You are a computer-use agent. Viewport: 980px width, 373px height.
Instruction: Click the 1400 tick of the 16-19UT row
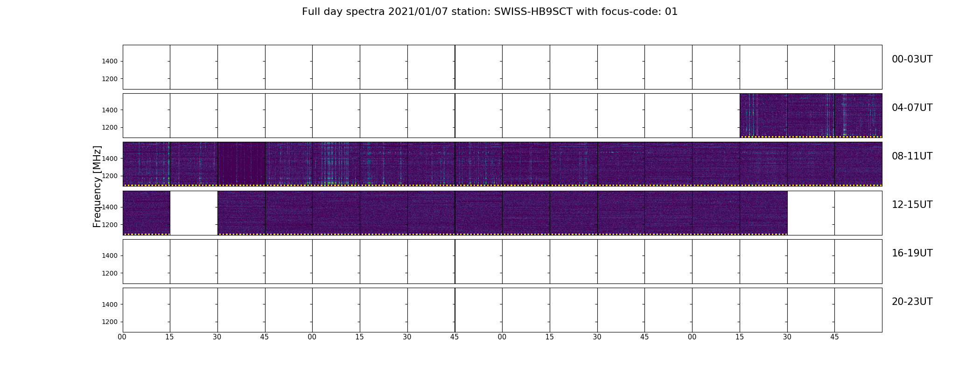110,256
